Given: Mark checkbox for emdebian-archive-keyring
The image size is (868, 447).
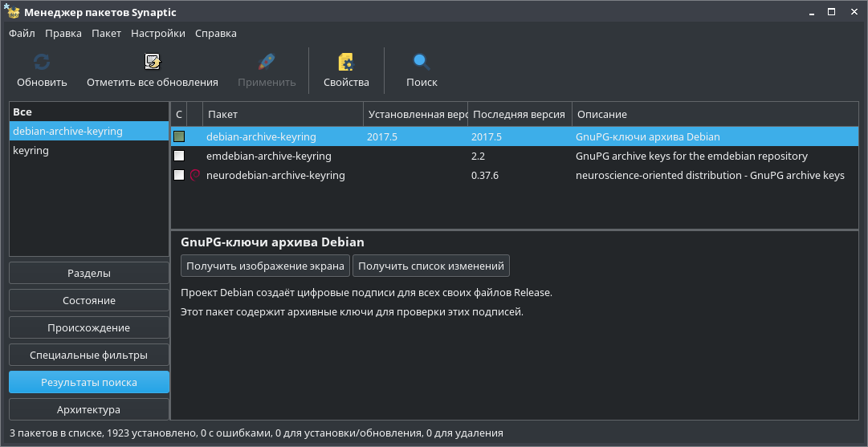Looking at the screenshot, I should tap(179, 156).
